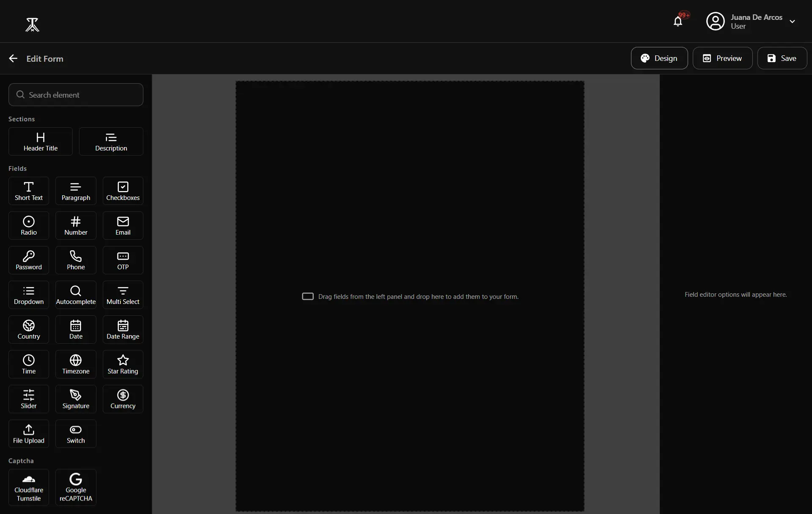Choose the Radio field element

coord(29,226)
